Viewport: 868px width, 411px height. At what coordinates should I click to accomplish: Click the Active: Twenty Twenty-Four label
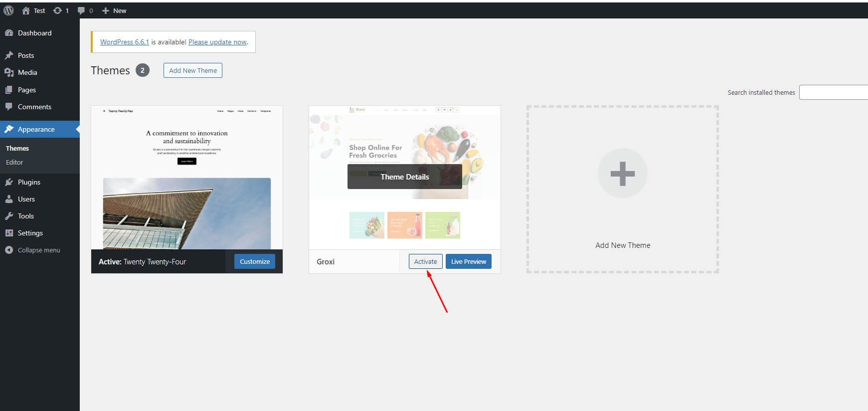click(x=142, y=261)
